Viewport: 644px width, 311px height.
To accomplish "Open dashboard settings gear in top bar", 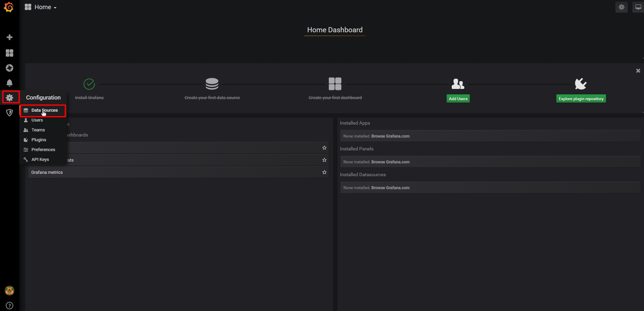I will coord(622,7).
